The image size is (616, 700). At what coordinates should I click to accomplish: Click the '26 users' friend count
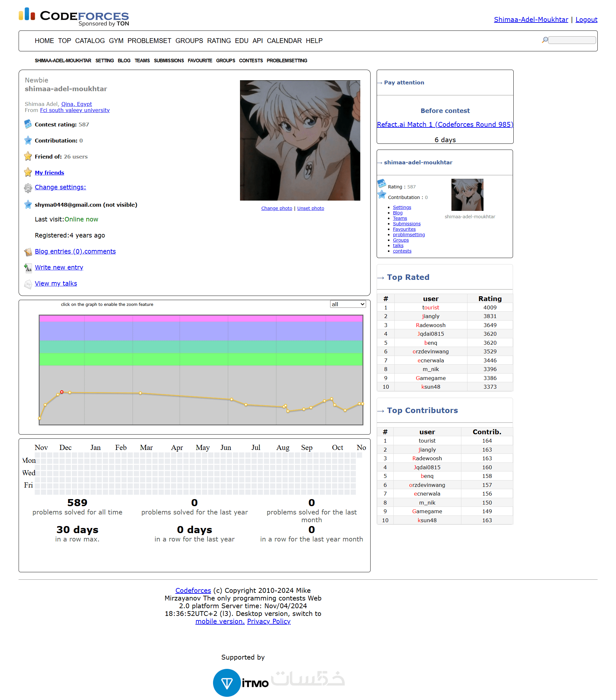point(76,157)
